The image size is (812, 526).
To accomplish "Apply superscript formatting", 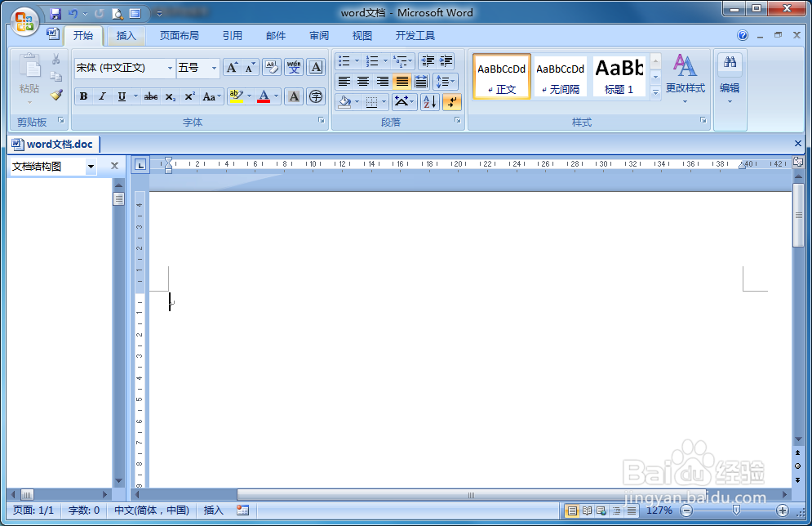I will click(x=189, y=96).
